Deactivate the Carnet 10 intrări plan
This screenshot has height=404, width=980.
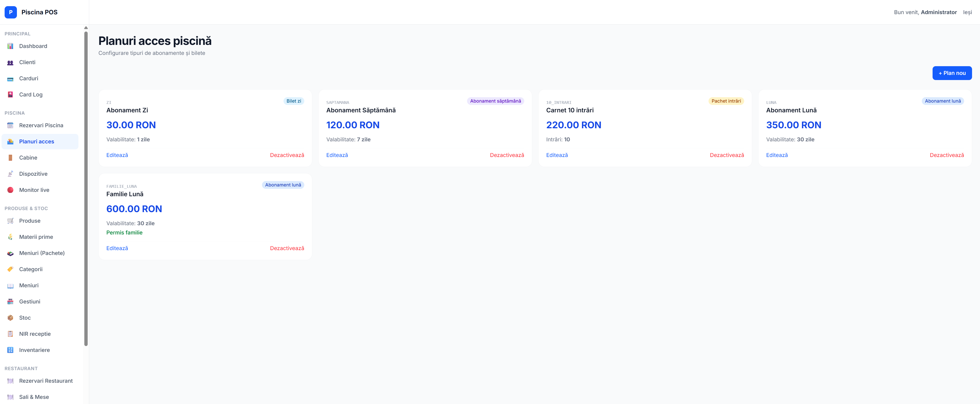coord(727,155)
